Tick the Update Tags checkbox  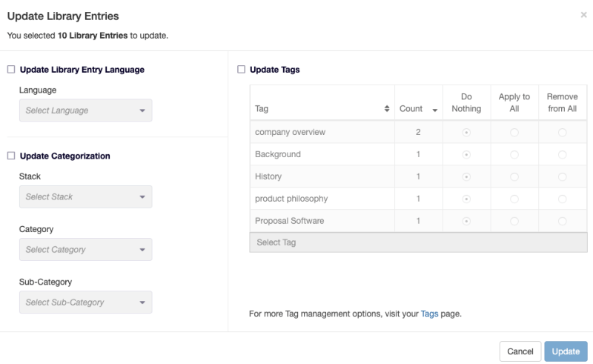pos(241,70)
